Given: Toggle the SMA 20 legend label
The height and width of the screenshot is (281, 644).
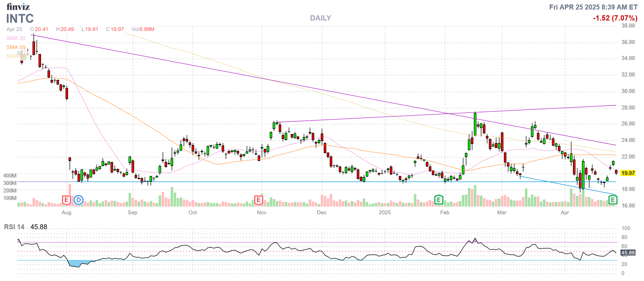Looking at the screenshot, I should click(16, 38).
